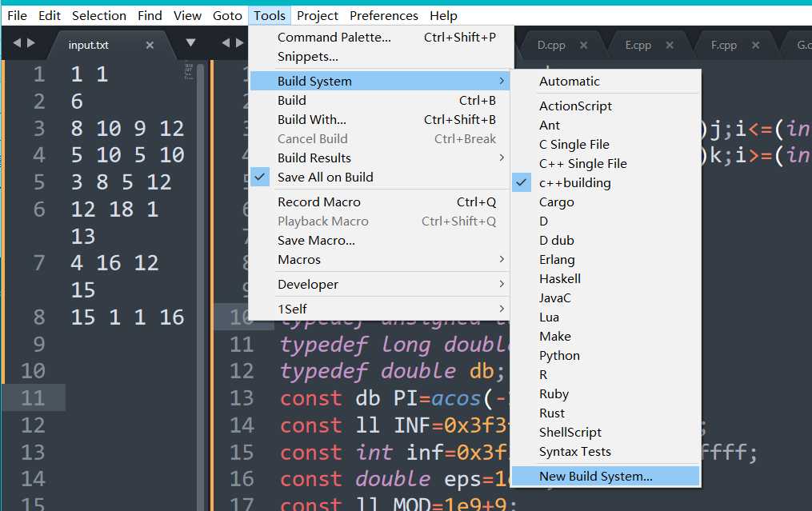Screen dimensions: 812x511
Task: Choose Cargo build system
Action: [606, 202]
